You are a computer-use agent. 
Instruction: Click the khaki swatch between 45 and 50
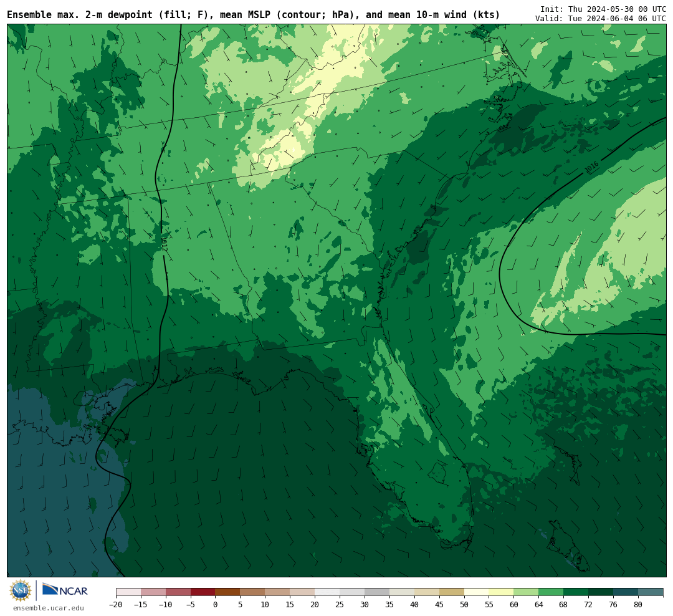pyautogui.click(x=452, y=592)
